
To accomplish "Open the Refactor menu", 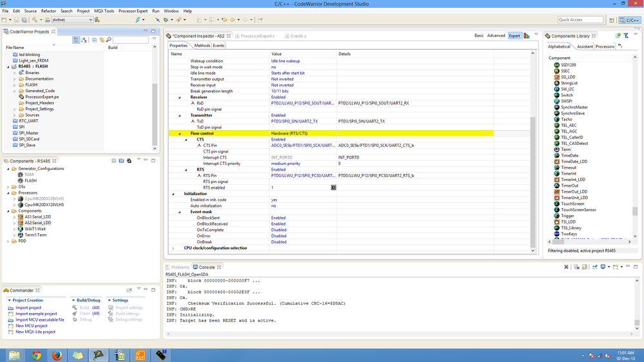I will click(x=48, y=11).
